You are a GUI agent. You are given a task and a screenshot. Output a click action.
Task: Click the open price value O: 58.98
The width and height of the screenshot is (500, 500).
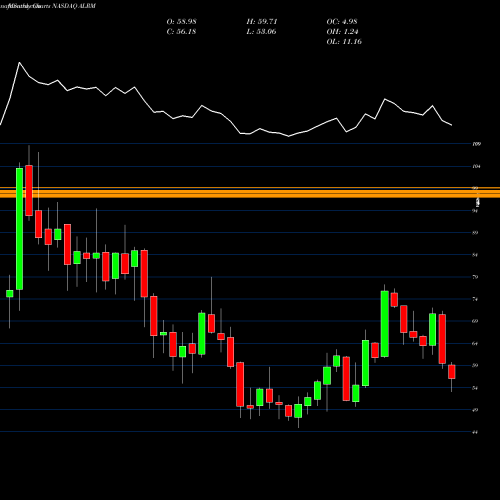181,22
